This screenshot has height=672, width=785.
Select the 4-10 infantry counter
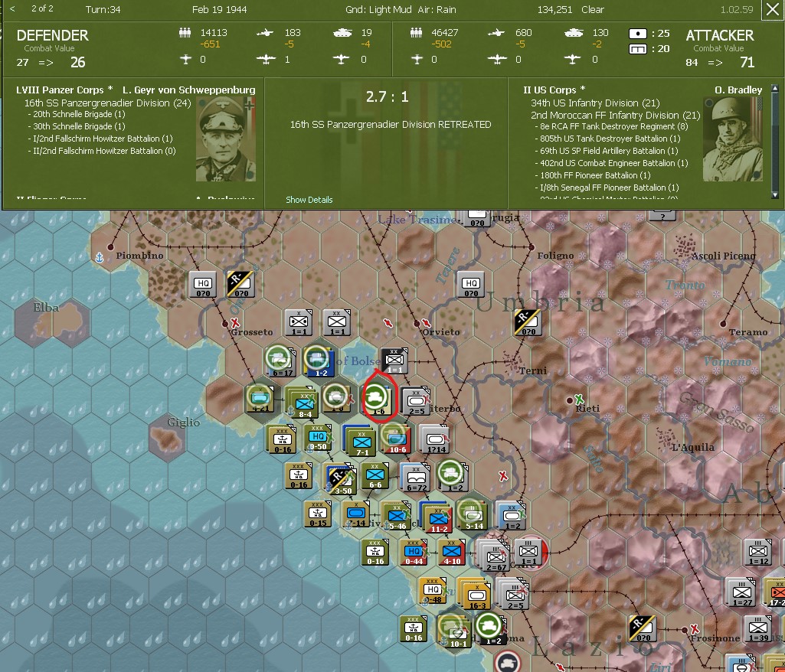pos(452,552)
